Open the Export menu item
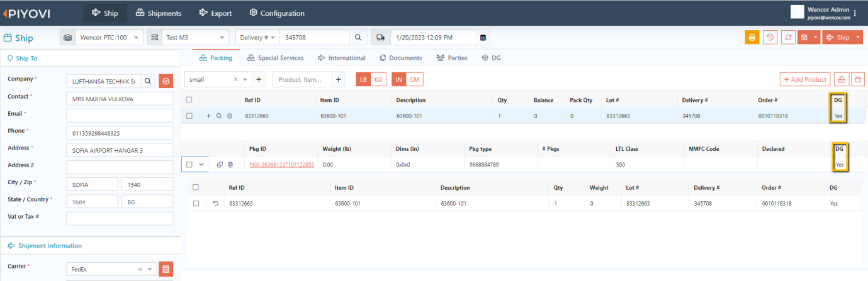Viewport: 868px width, 281px height. [216, 13]
